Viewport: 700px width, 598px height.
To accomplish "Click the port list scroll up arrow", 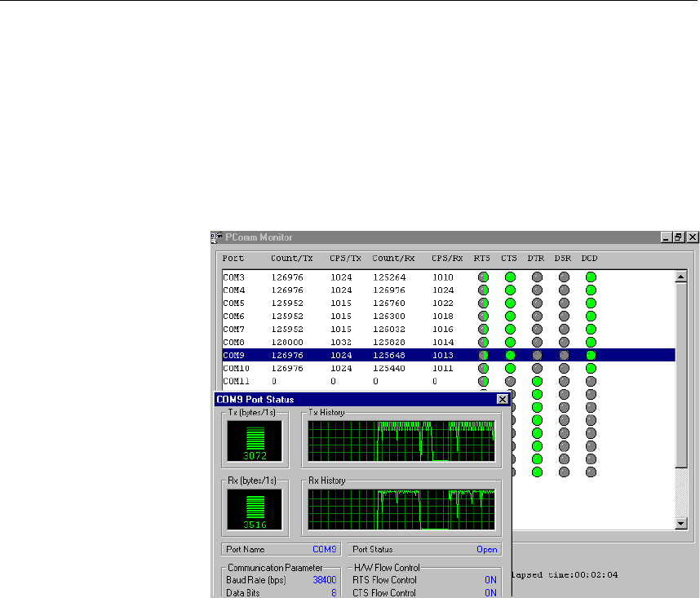I will tap(680, 277).
